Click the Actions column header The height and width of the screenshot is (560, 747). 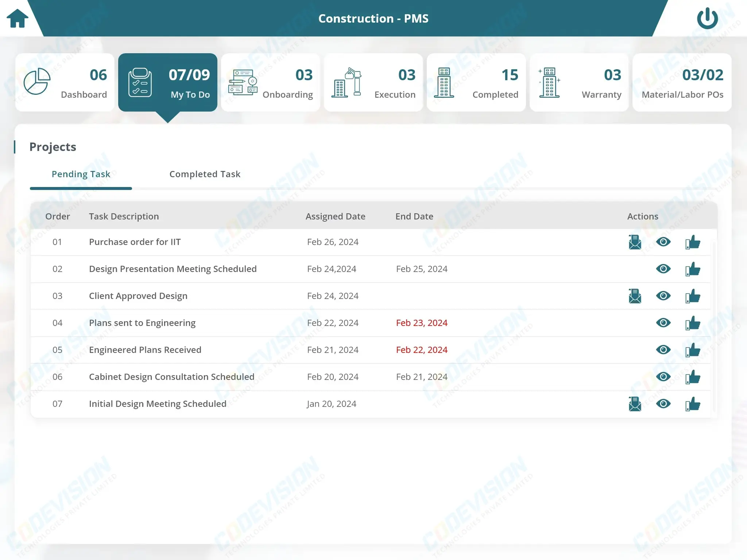coord(643,216)
